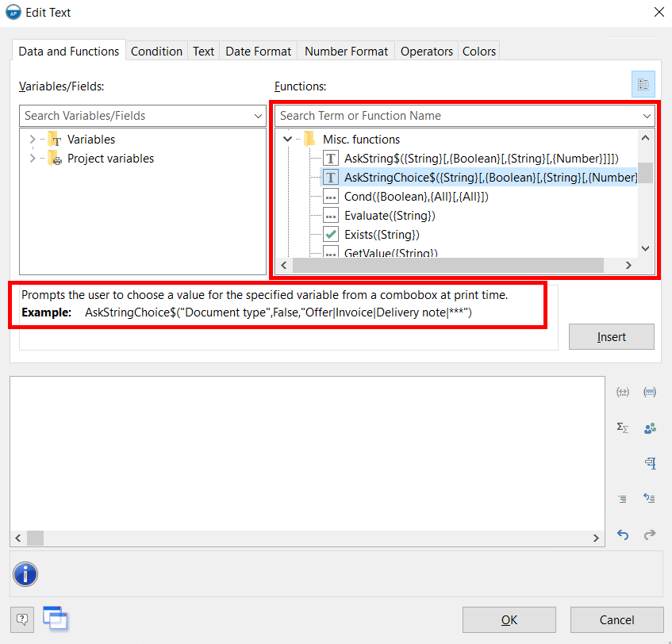Open the Number Format tab

click(x=346, y=52)
